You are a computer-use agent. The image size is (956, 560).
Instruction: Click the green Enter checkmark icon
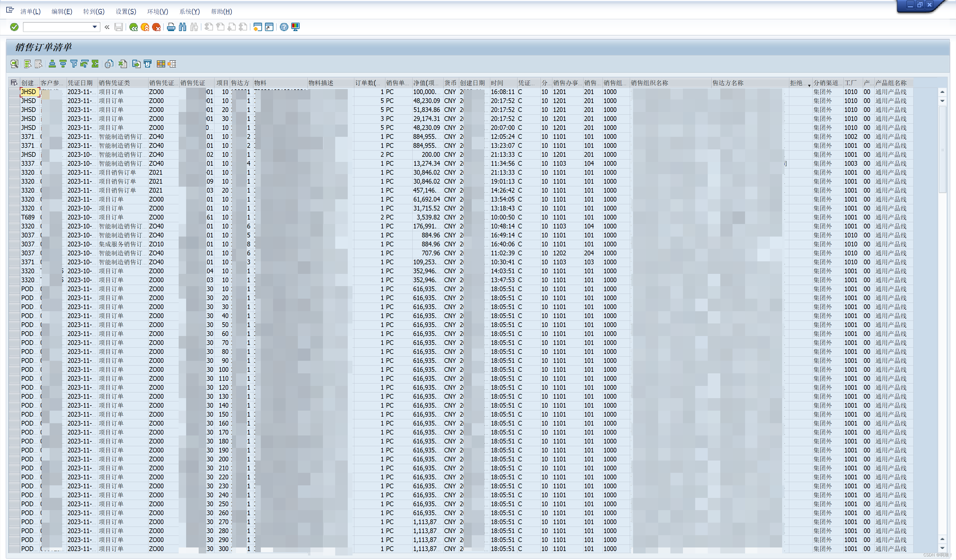14,27
